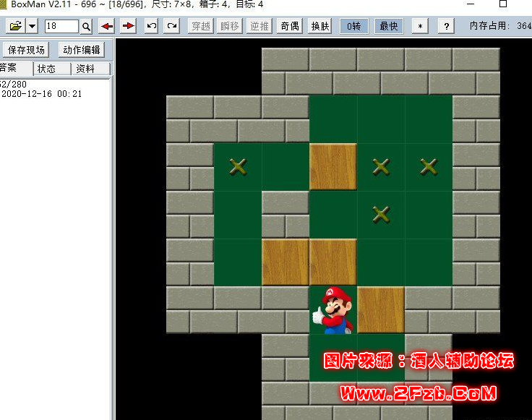Click the asterisk toolbar button
The height and width of the screenshot is (420, 532).
coord(421,27)
